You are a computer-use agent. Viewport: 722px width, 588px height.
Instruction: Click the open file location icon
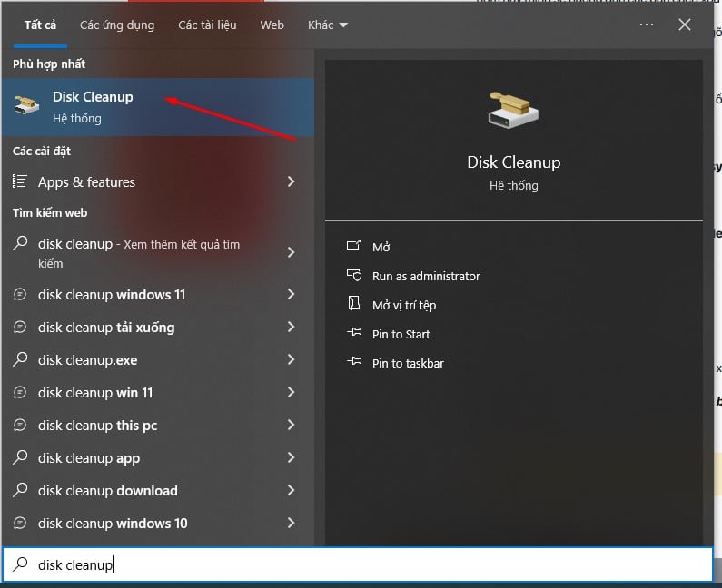354,305
